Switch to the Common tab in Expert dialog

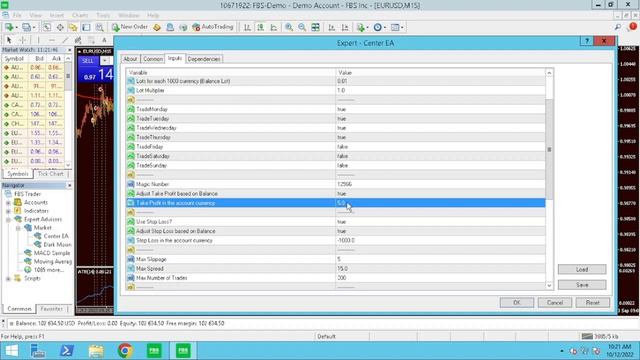click(x=153, y=59)
